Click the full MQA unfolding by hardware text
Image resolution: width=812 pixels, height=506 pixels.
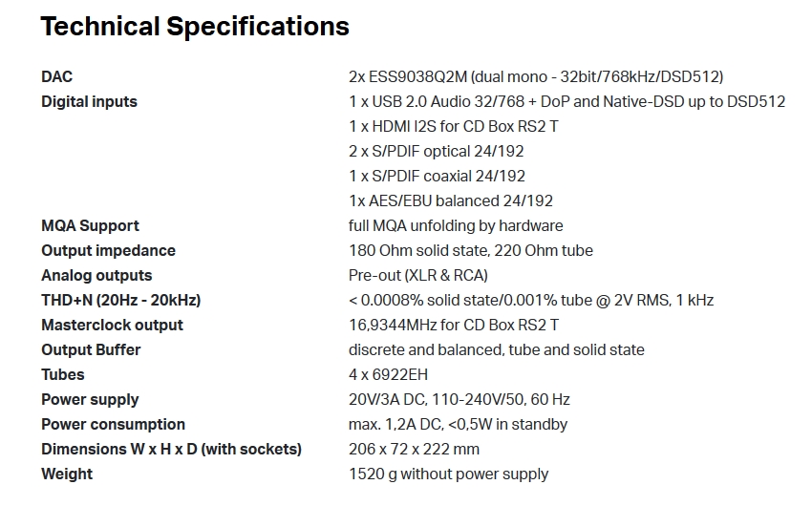[456, 225]
